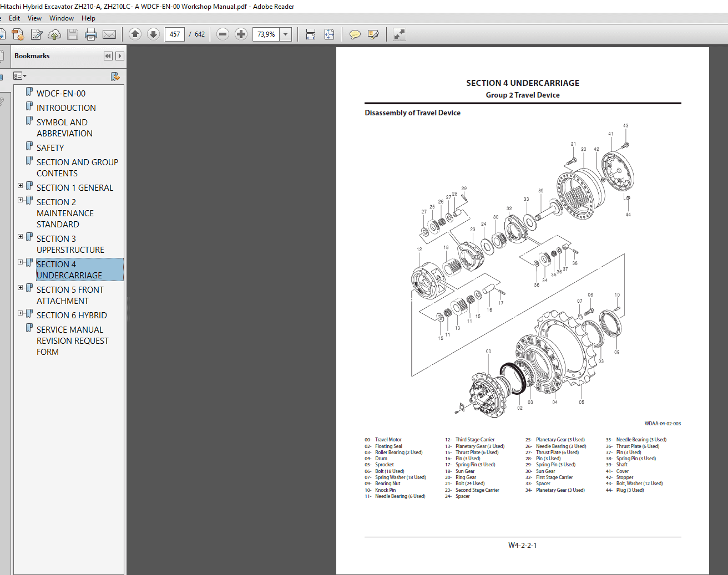
Task: Click the page number input field
Action: pos(175,34)
